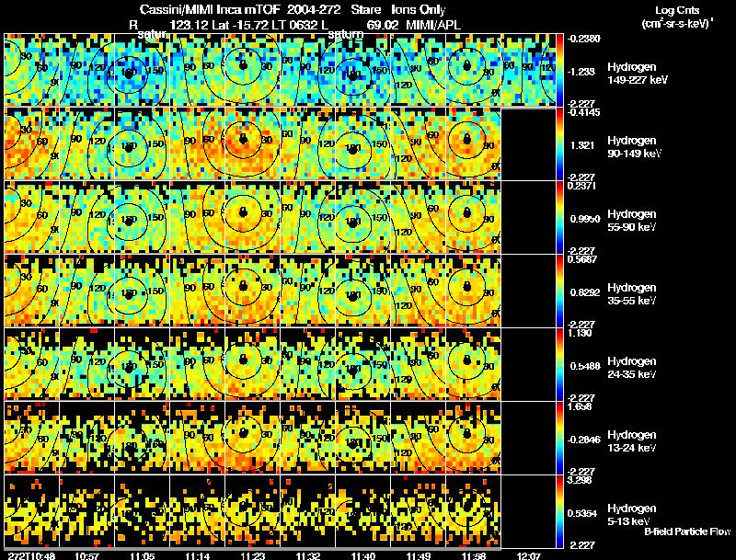Click the '11:32' time axis label

pos(308,556)
